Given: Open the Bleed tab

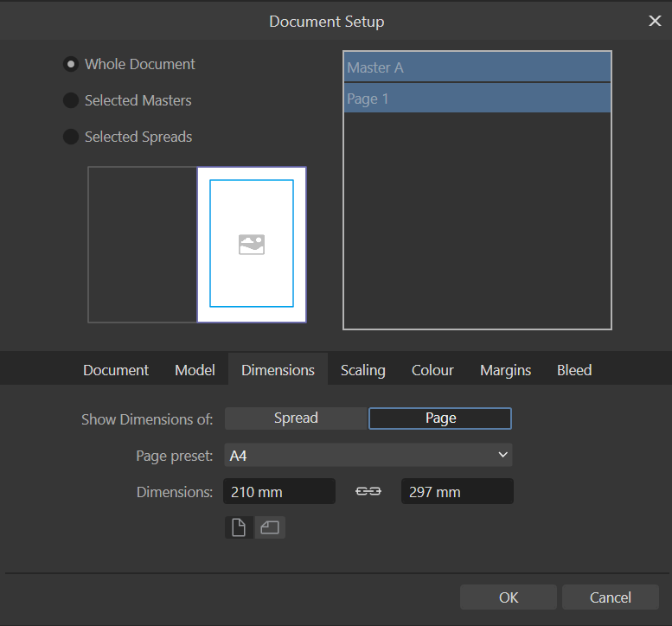Looking at the screenshot, I should (574, 370).
